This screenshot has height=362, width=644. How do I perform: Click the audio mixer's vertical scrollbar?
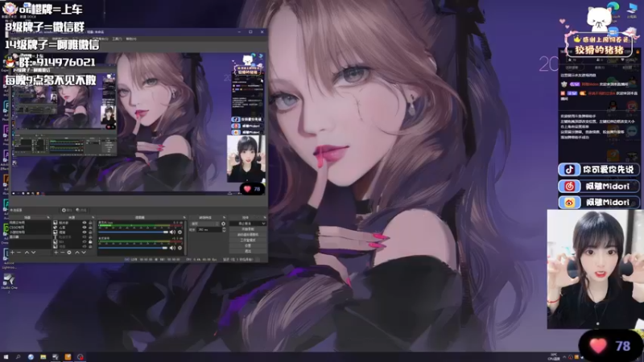[x=186, y=238]
